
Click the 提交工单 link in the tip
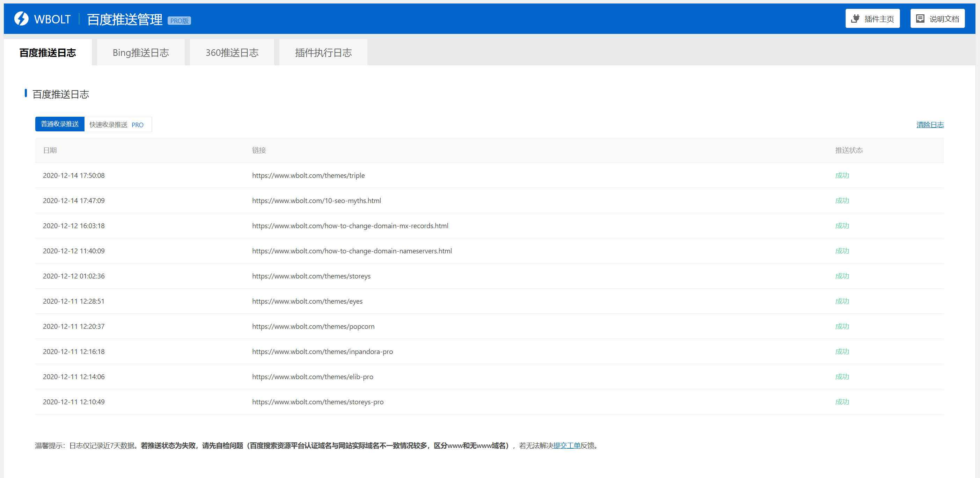(566, 445)
